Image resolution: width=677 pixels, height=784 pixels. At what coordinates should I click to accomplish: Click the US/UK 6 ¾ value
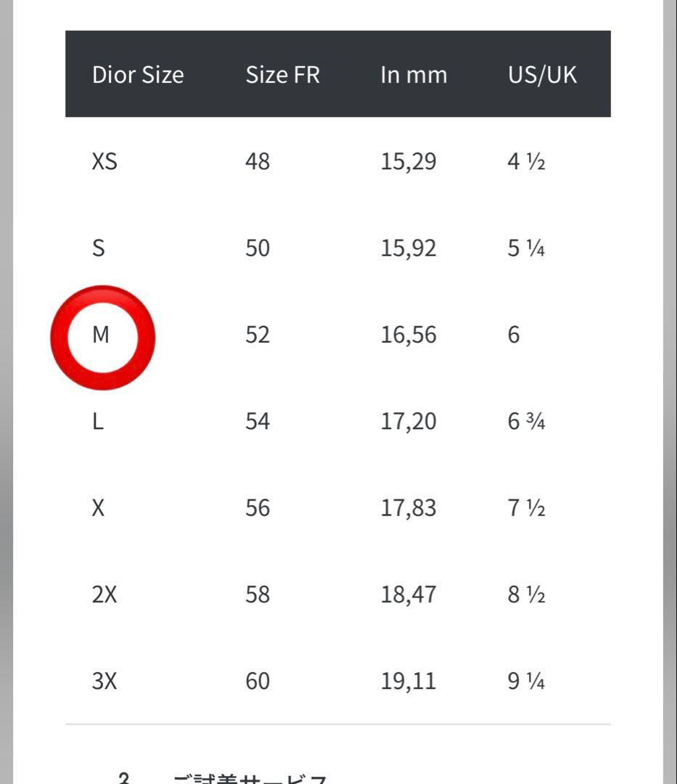526,421
